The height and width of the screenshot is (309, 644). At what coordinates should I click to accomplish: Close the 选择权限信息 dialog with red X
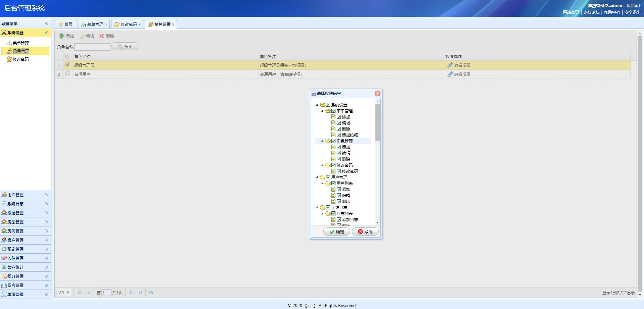(x=378, y=93)
